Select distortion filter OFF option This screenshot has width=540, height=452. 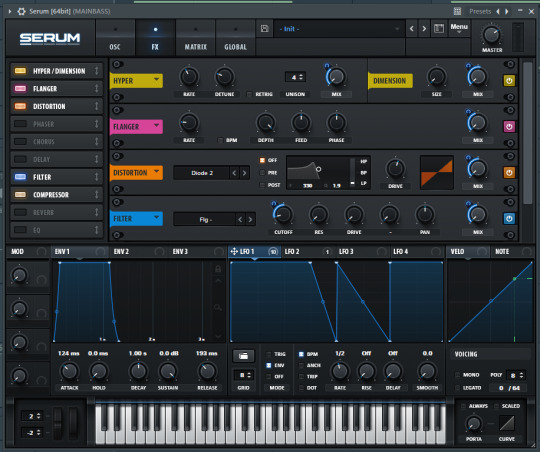[262, 160]
